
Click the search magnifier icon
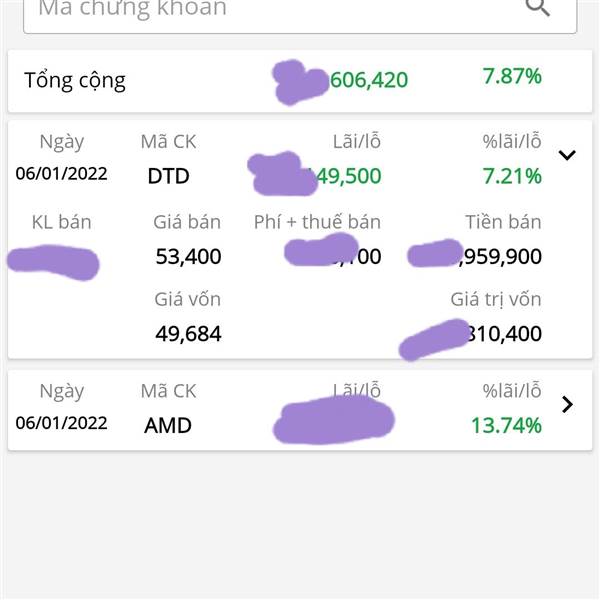(x=537, y=7)
